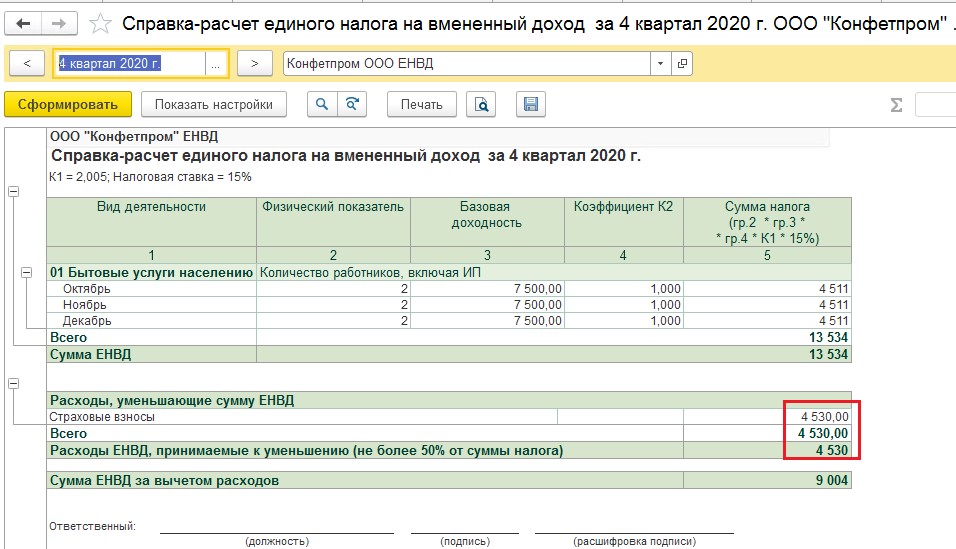Click the 'Коэффициент К2' column header
Screen dimensions: 956x549
pos(623,222)
